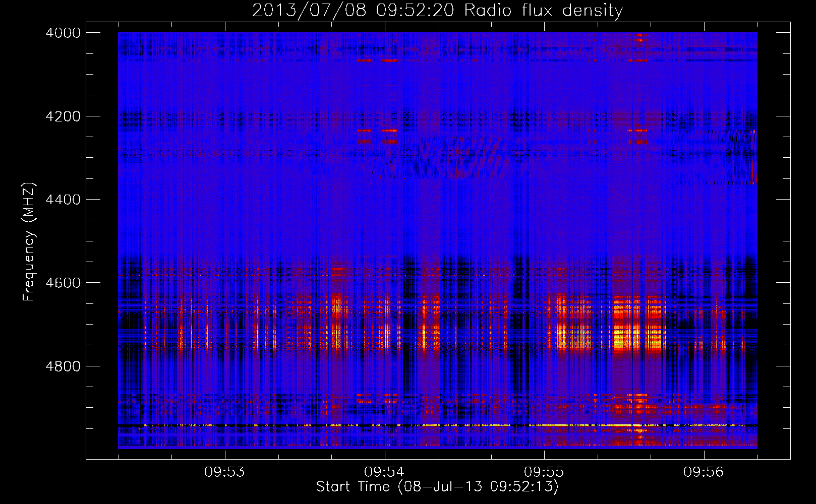The image size is (816, 504).
Task: Click the 4800 frequency tick label
Action: tap(63, 366)
